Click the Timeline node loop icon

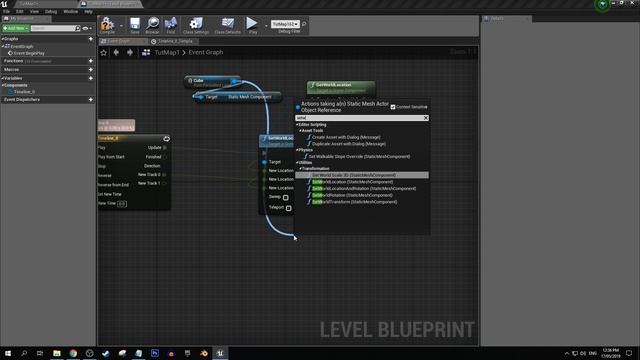tap(166, 139)
